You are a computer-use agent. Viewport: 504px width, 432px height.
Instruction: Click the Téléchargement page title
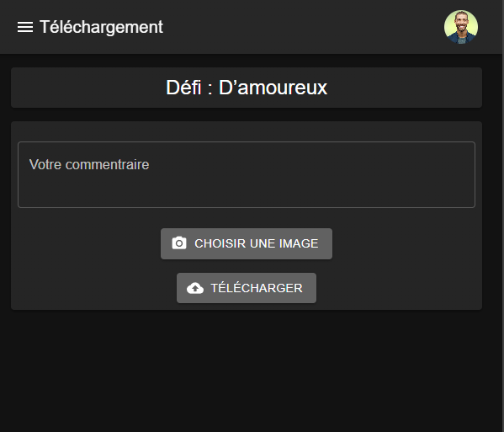point(101,27)
